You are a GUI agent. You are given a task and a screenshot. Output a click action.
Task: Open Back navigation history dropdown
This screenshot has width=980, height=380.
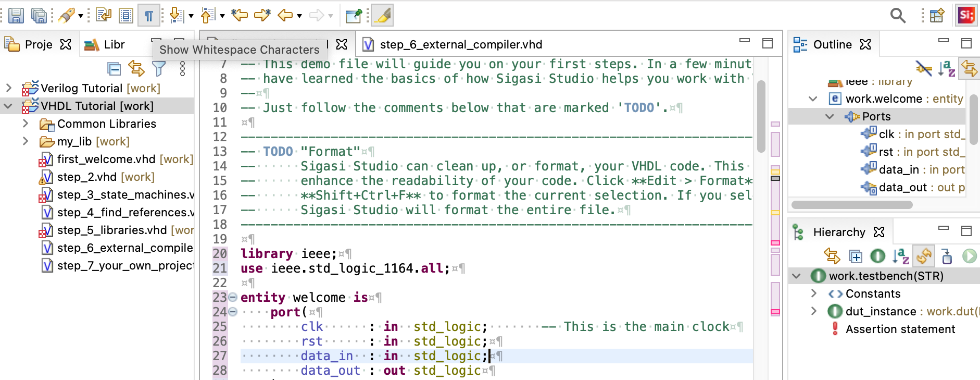[299, 16]
